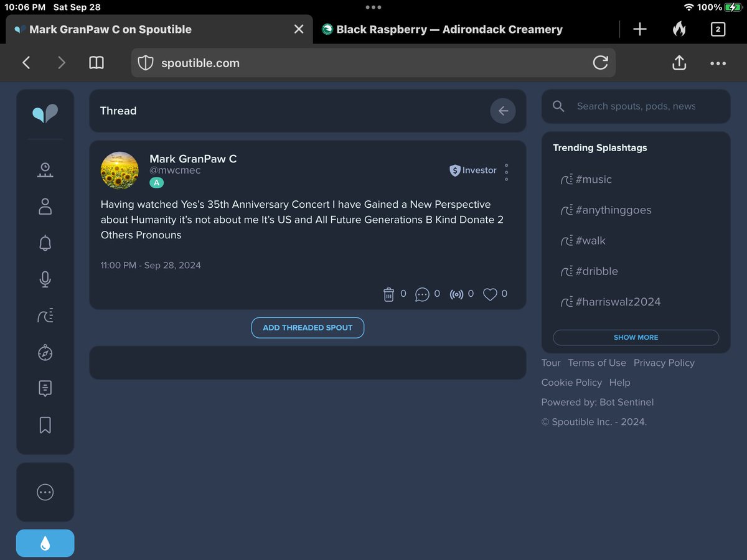Click the green A rating badge
The image size is (747, 560).
(x=156, y=183)
